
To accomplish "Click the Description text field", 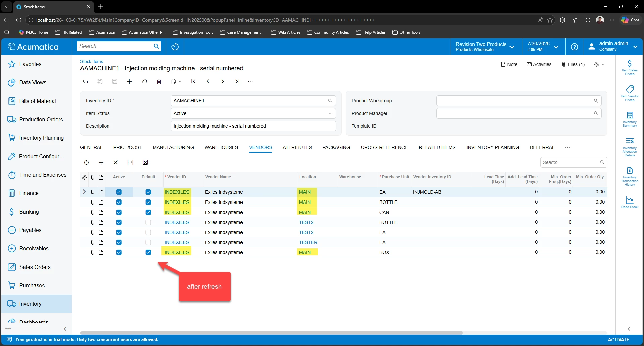I will pyautogui.click(x=253, y=126).
